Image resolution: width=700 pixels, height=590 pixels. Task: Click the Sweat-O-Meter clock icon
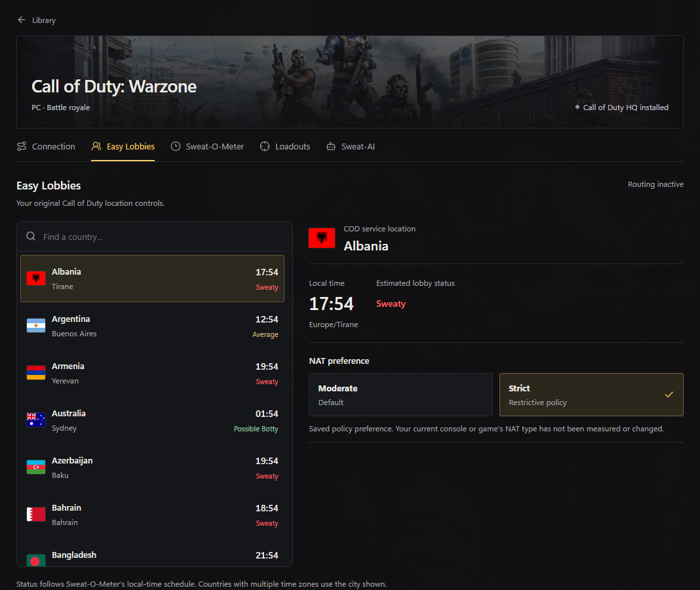(176, 146)
